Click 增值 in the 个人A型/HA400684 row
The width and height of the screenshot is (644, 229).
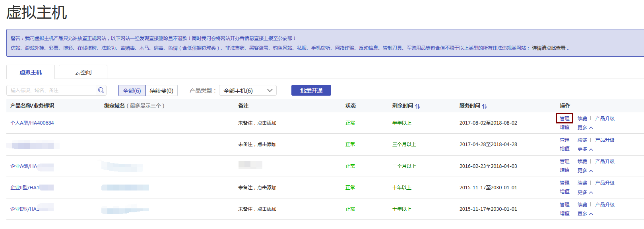564,127
